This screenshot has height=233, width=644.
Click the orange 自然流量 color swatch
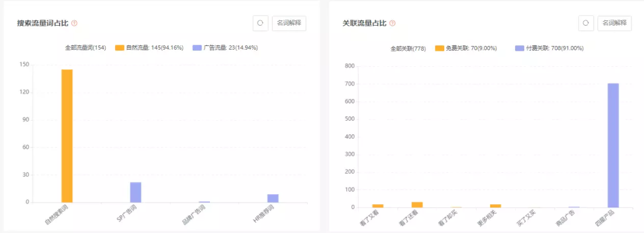pyautogui.click(x=119, y=48)
